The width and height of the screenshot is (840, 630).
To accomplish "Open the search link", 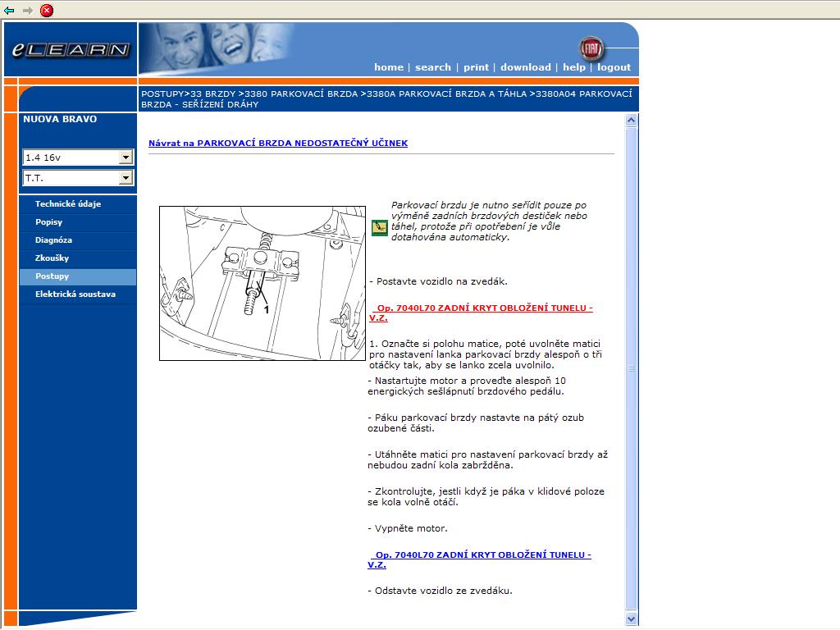I will (x=433, y=67).
